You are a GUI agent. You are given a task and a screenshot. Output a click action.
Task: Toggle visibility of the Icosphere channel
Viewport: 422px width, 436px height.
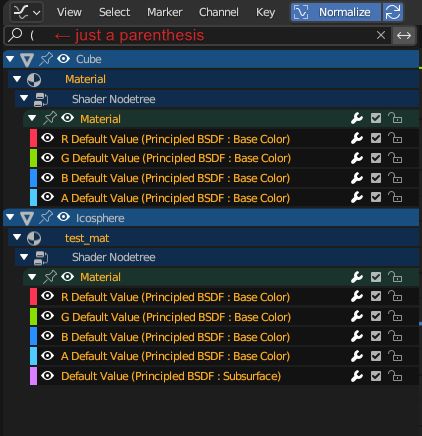(63, 217)
